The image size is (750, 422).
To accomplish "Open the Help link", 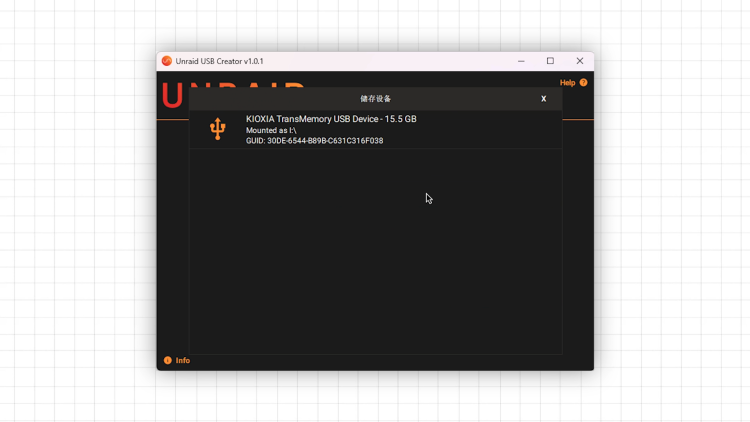I will [x=567, y=83].
